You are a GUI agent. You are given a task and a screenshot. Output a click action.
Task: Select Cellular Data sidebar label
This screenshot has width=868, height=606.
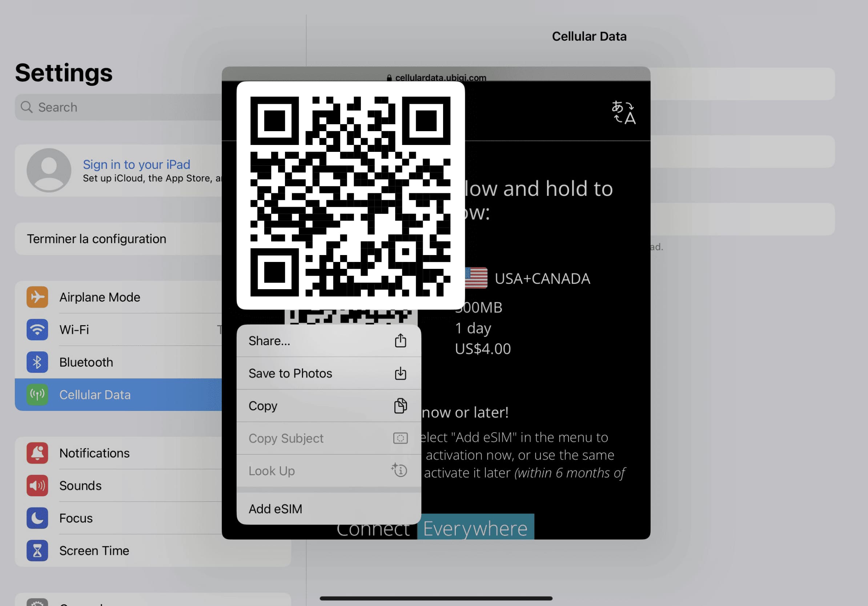95,395
